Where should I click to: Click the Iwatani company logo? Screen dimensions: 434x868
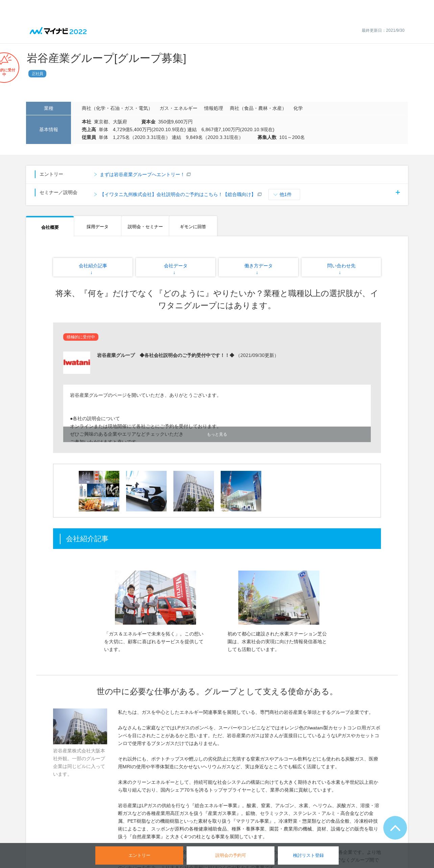pyautogui.click(x=77, y=363)
